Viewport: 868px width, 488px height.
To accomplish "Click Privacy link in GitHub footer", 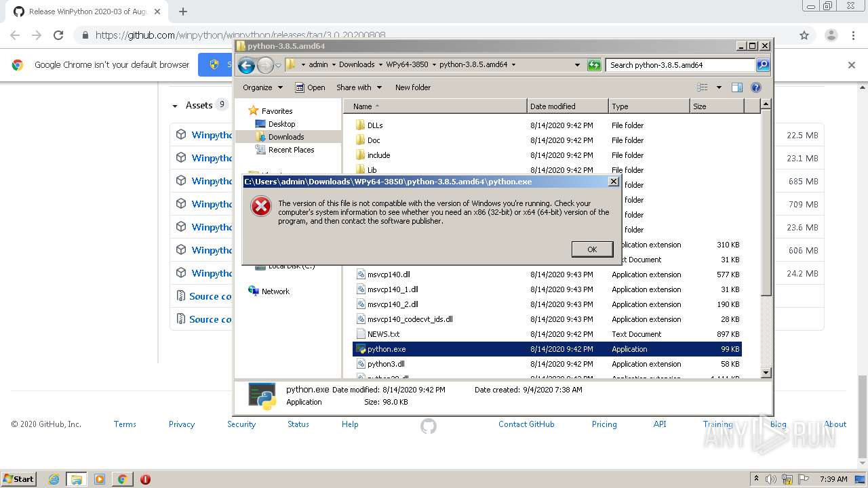I will [x=182, y=424].
